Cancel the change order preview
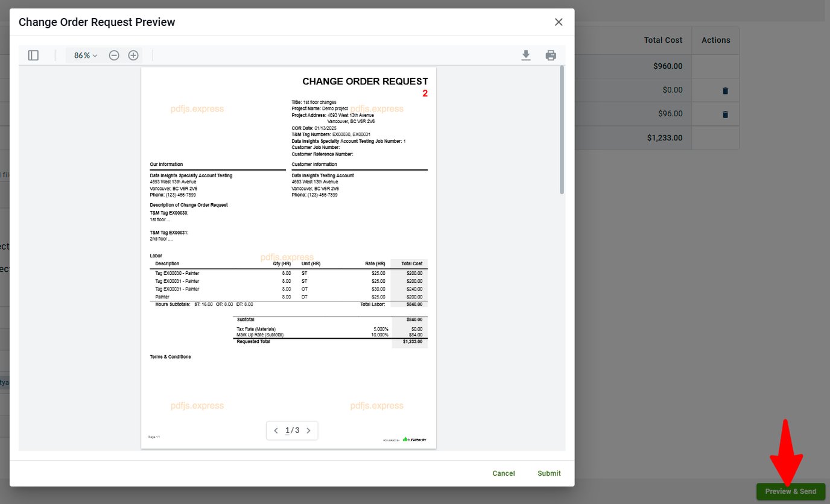830x504 pixels. (503, 473)
